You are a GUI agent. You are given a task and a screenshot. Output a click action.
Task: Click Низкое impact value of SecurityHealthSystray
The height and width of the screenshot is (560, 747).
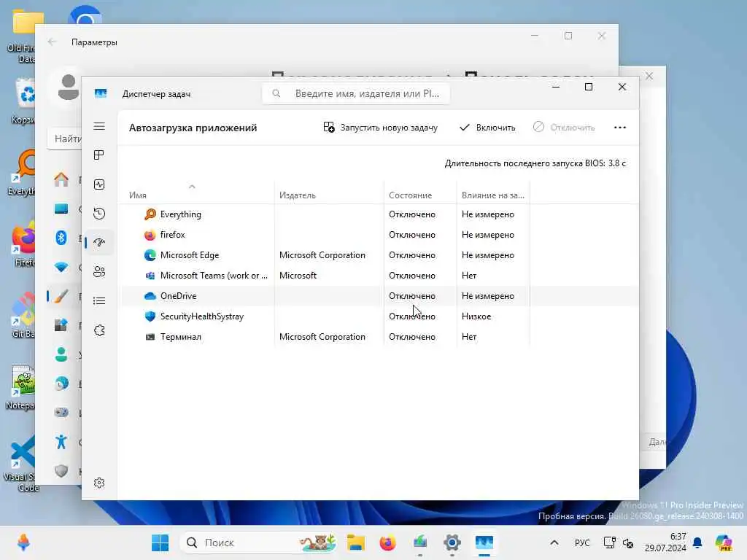pos(476,316)
